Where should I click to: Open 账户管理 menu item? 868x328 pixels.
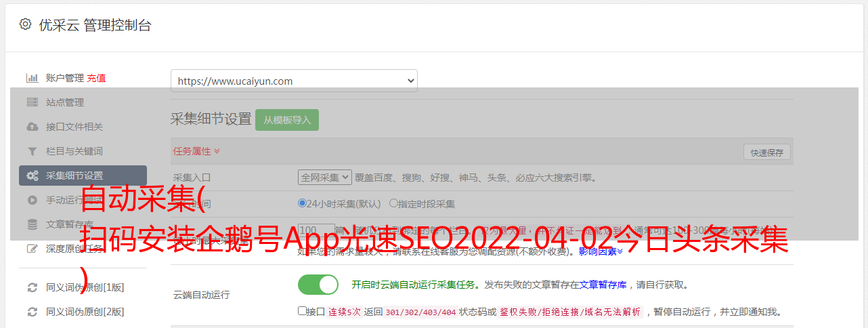tap(65, 78)
